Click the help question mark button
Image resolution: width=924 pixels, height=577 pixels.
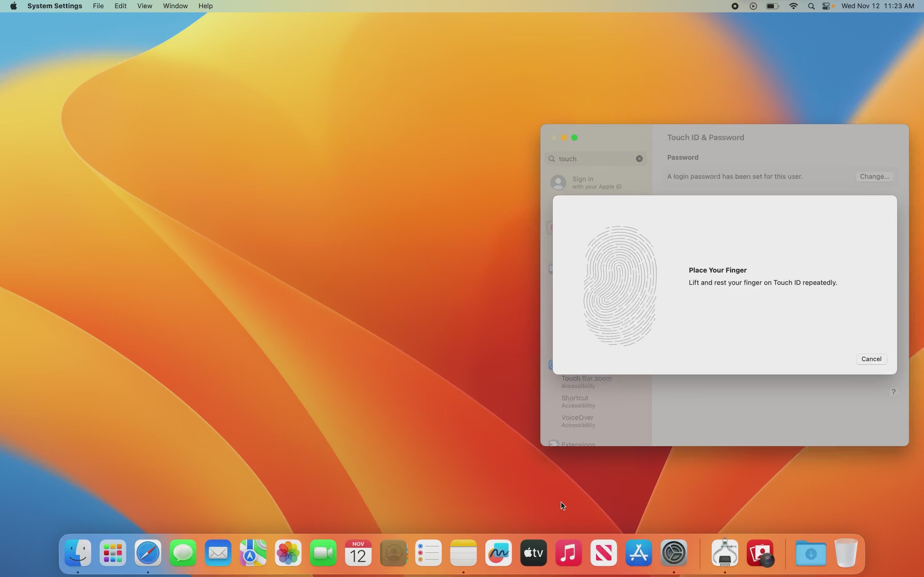click(894, 392)
